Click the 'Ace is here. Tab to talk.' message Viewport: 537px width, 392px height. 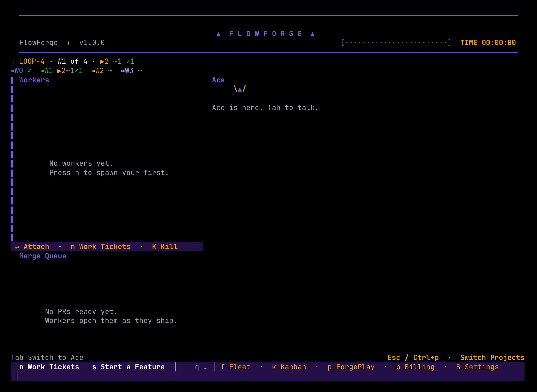(x=265, y=108)
